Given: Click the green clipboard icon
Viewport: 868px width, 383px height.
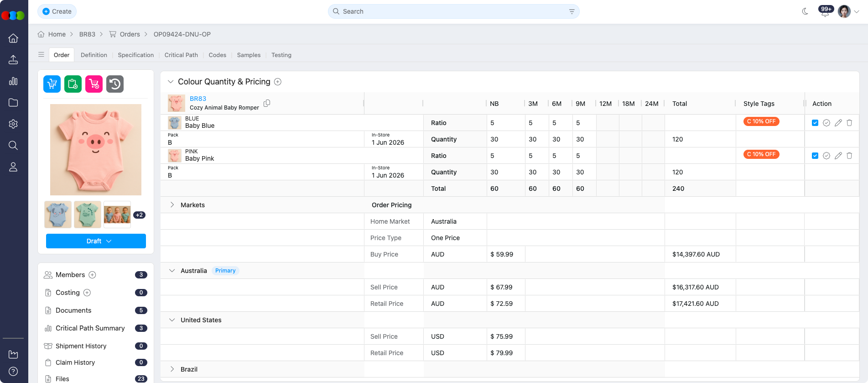Looking at the screenshot, I should tap(73, 84).
